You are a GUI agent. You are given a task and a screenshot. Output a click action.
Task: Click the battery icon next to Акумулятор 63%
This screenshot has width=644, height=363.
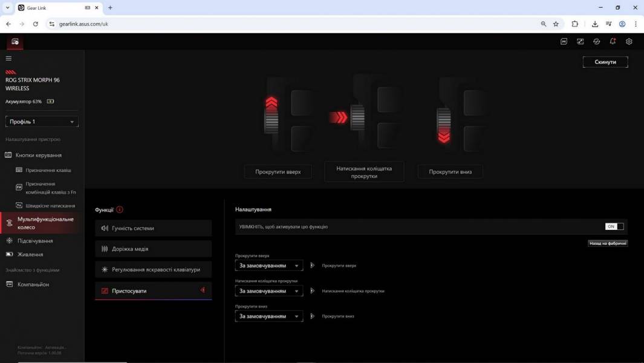point(51,102)
